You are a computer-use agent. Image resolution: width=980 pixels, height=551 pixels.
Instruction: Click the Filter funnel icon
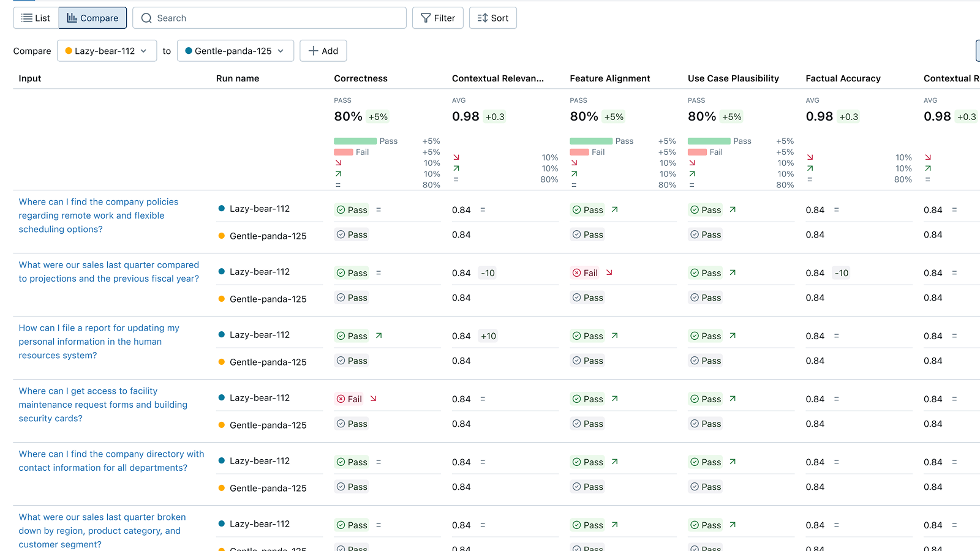pyautogui.click(x=425, y=18)
